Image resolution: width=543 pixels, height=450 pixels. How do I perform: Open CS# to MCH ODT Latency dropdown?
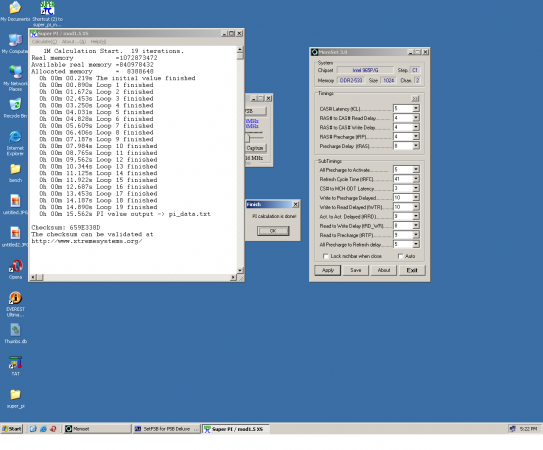[x=416, y=188]
